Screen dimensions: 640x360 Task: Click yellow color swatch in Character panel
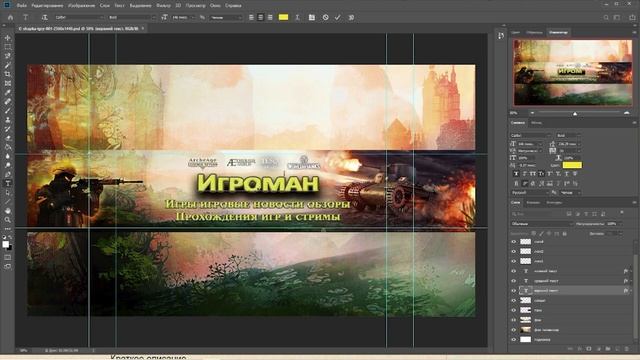coord(572,165)
